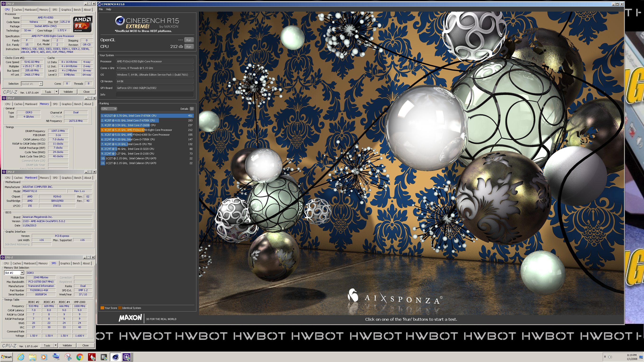Open the About tab in top CPU-Z window

tap(87, 10)
